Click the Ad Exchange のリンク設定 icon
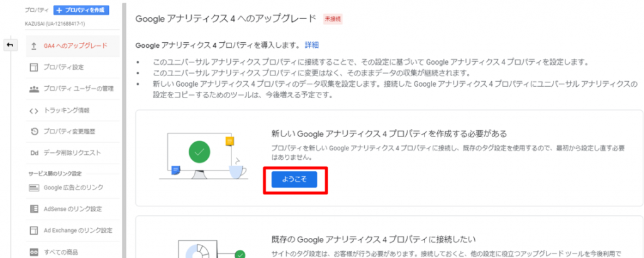Image resolution: width=644 pixels, height=258 pixels. [34, 231]
